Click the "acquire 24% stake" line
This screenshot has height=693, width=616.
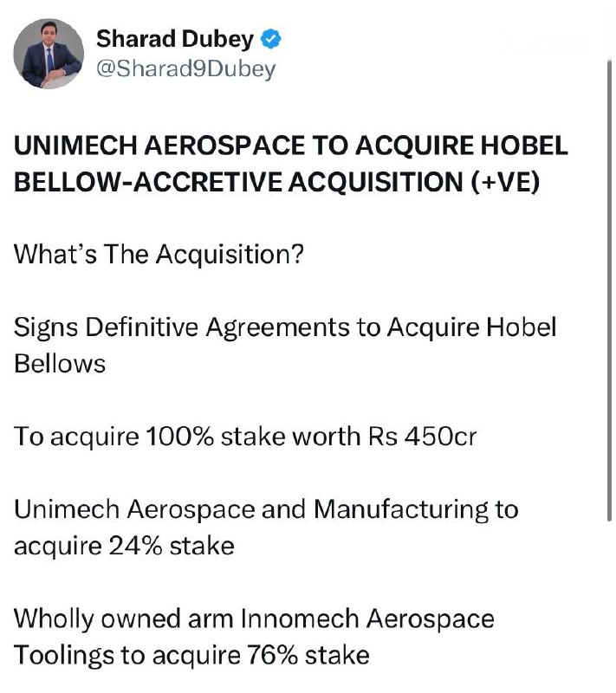coord(124,546)
